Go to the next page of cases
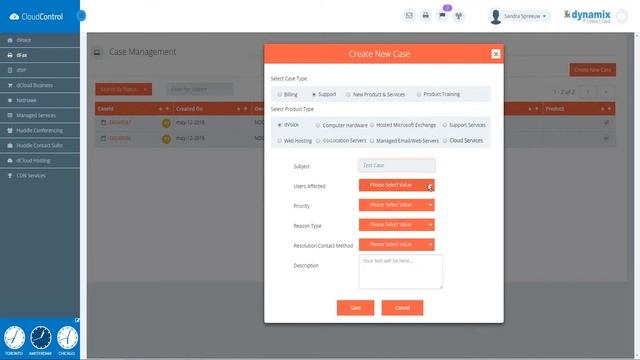 click(x=606, y=92)
